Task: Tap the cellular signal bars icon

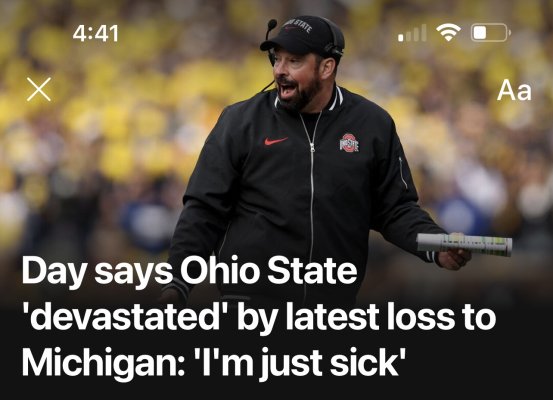Action: [x=412, y=33]
